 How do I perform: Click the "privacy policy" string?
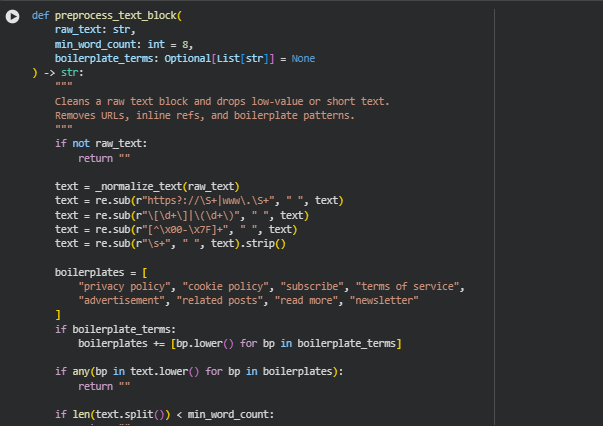pos(126,286)
